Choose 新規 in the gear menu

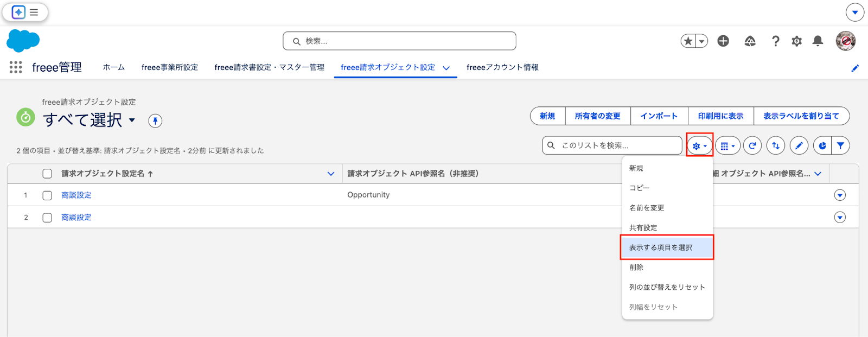click(667, 168)
